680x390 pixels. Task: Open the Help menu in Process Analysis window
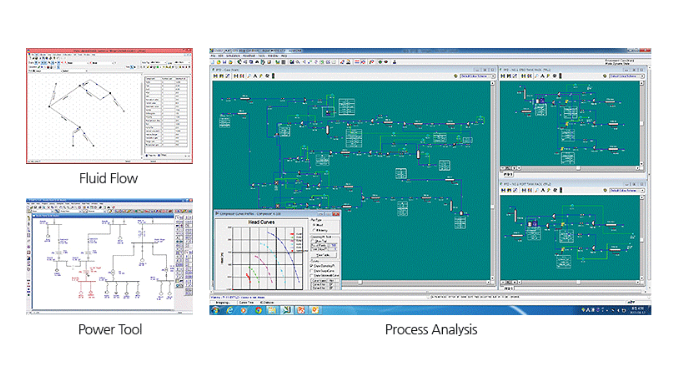284,56
